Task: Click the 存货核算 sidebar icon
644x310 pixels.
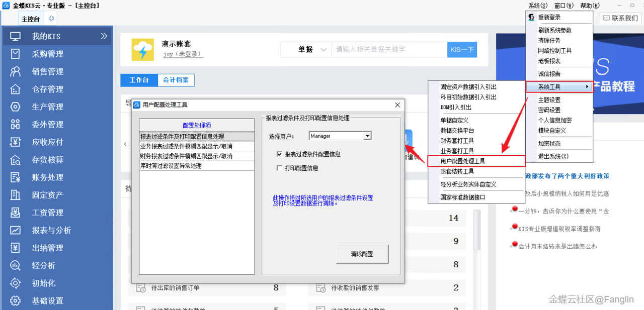Action: coord(16,160)
